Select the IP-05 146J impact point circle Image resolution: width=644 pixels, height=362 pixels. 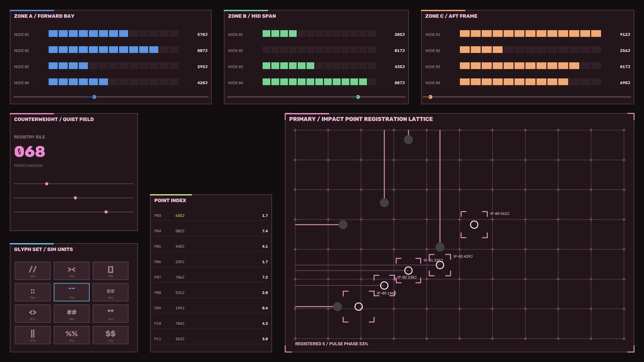pyautogui.click(x=359, y=307)
